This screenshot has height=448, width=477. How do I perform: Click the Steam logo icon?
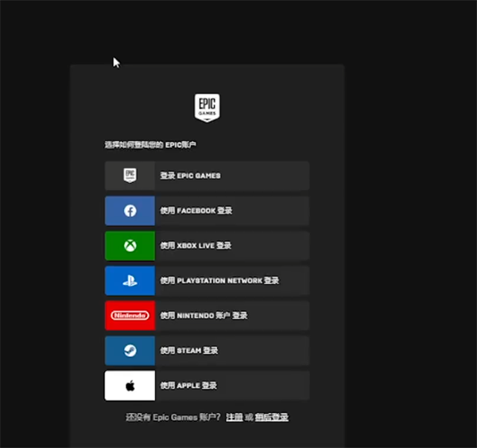tap(130, 351)
